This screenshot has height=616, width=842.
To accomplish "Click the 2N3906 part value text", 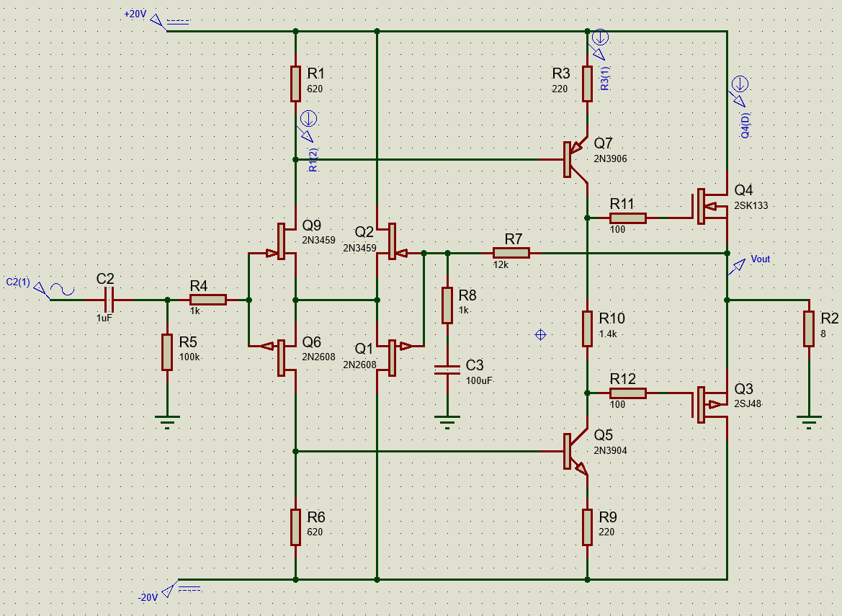I will pos(610,159).
